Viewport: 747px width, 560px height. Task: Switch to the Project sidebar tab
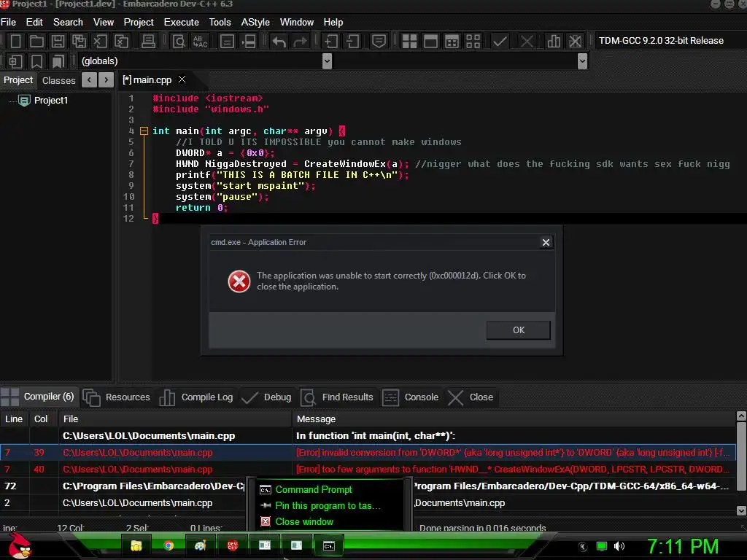[x=18, y=80]
